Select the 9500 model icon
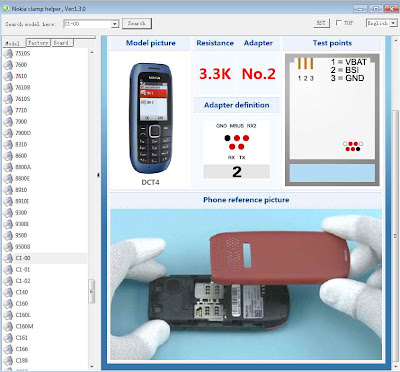 pos(8,235)
